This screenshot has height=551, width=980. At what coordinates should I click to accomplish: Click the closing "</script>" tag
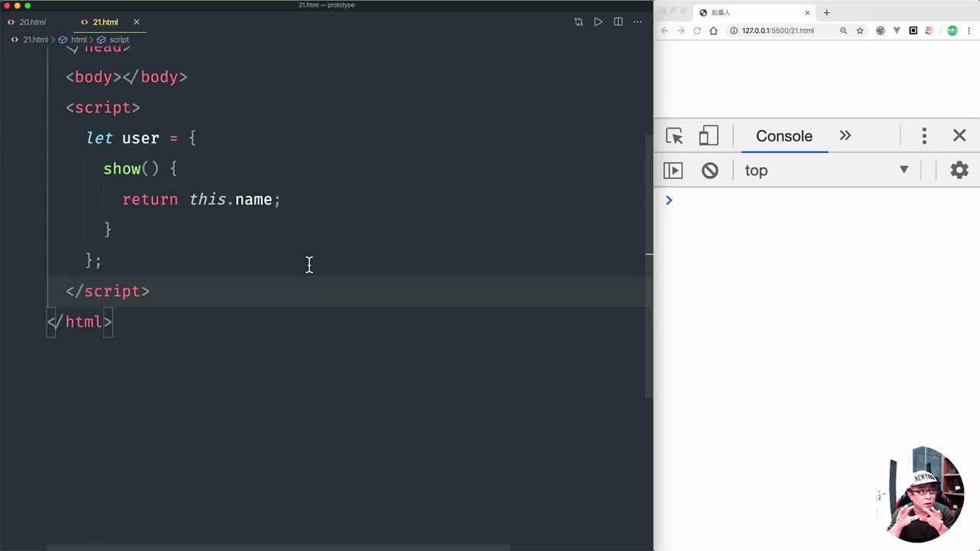click(x=108, y=292)
